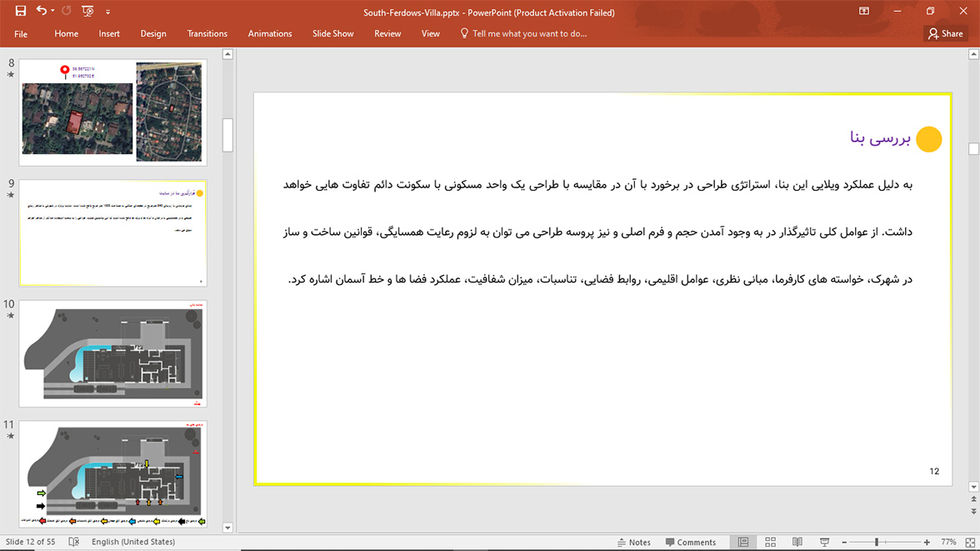Open Ribbon Display Options icon
Screen dimensions: 980x551
point(863,11)
